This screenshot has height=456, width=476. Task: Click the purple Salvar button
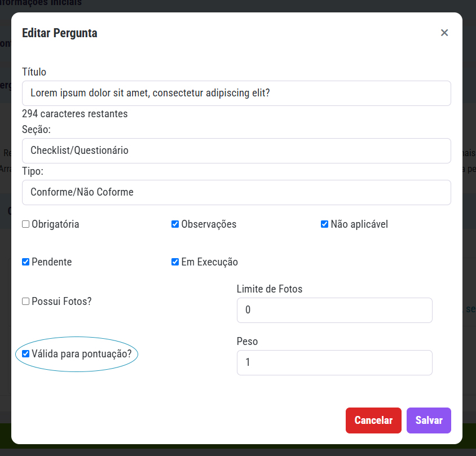click(x=429, y=420)
